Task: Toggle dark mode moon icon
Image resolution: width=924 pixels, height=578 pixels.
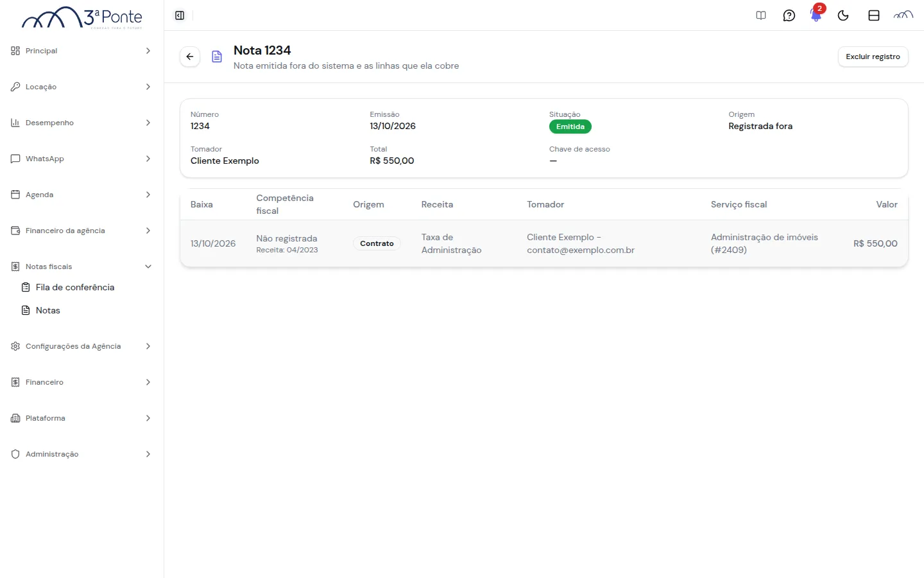Action: [x=843, y=15]
